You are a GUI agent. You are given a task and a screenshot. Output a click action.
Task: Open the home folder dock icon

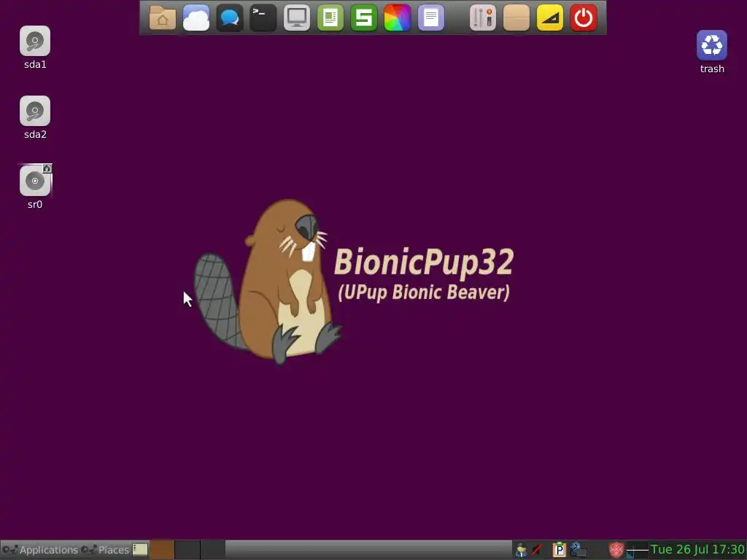(x=163, y=18)
